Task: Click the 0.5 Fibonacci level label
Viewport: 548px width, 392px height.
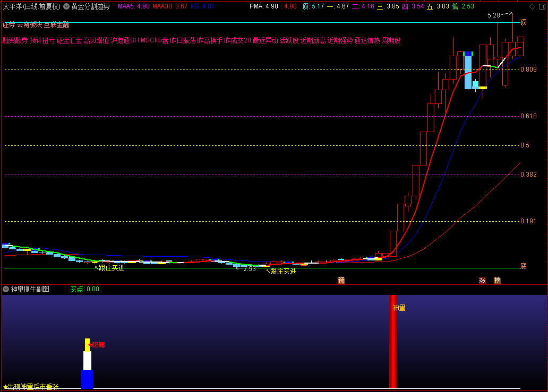Action: tap(525, 145)
